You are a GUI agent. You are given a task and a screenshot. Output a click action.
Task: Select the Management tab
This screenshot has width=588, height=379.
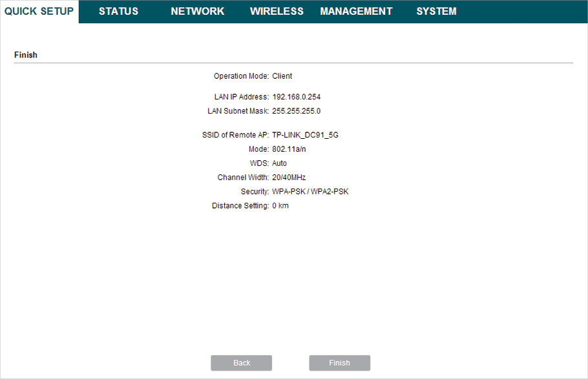(x=356, y=12)
